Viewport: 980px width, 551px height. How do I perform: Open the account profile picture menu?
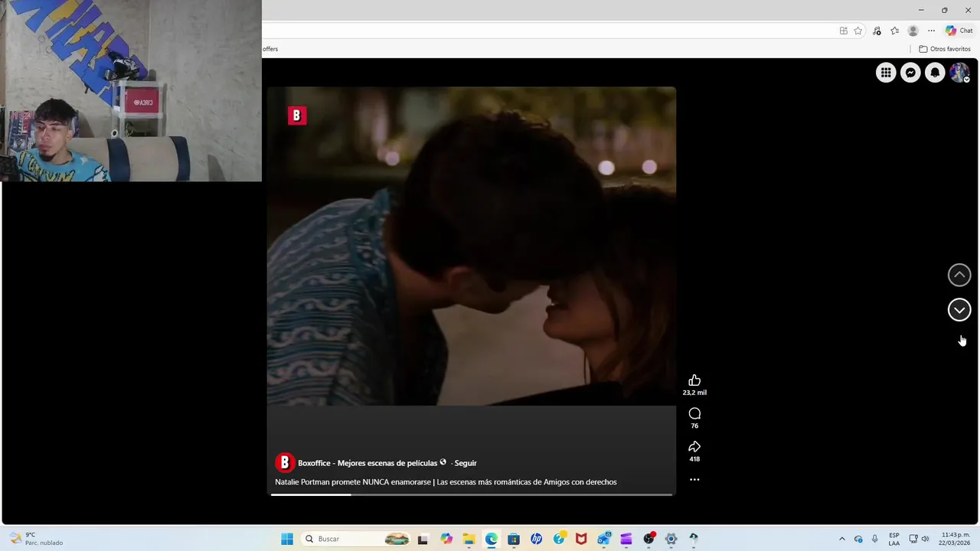pyautogui.click(x=959, y=73)
